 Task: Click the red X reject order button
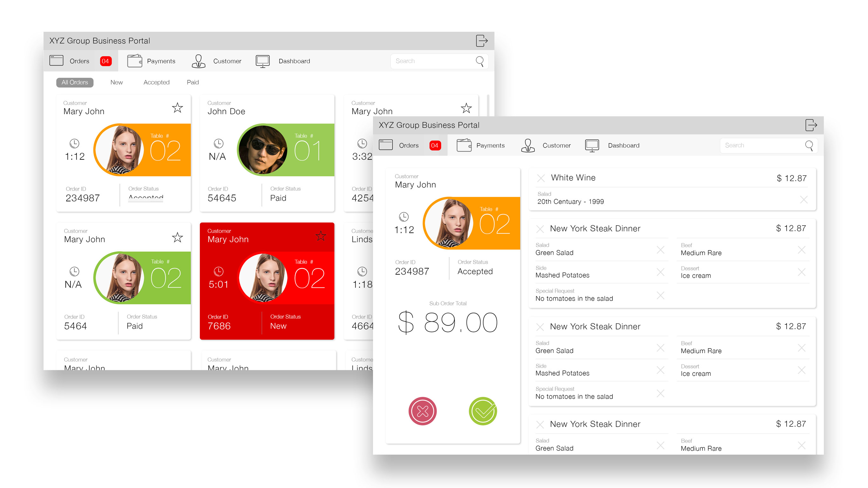[422, 411]
